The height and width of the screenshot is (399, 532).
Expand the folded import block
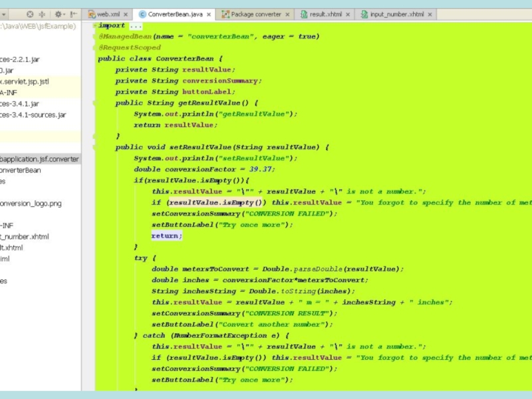(x=94, y=26)
